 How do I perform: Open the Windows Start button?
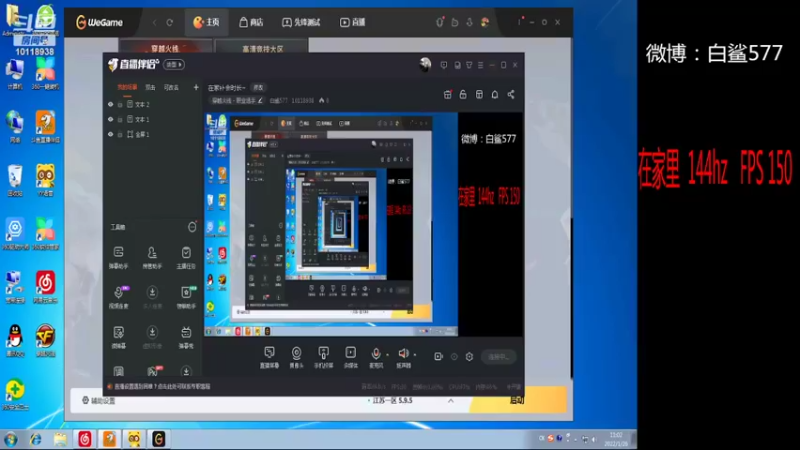11,439
